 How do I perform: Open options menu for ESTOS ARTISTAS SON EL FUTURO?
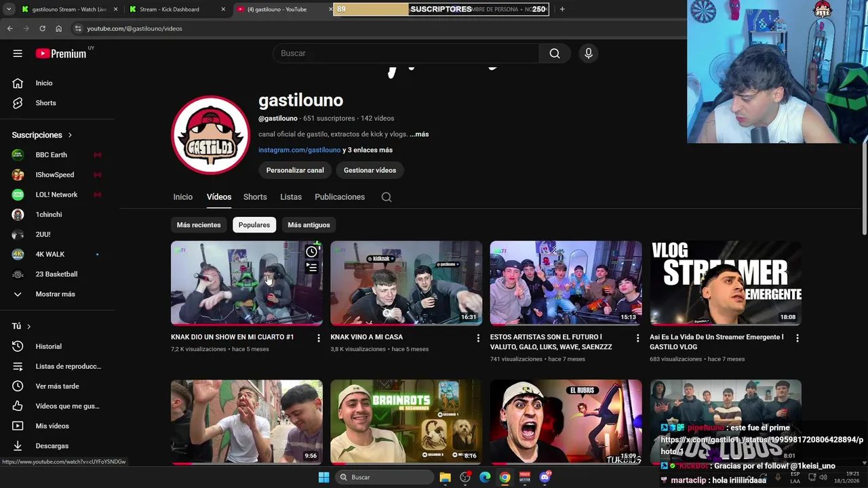(637, 338)
